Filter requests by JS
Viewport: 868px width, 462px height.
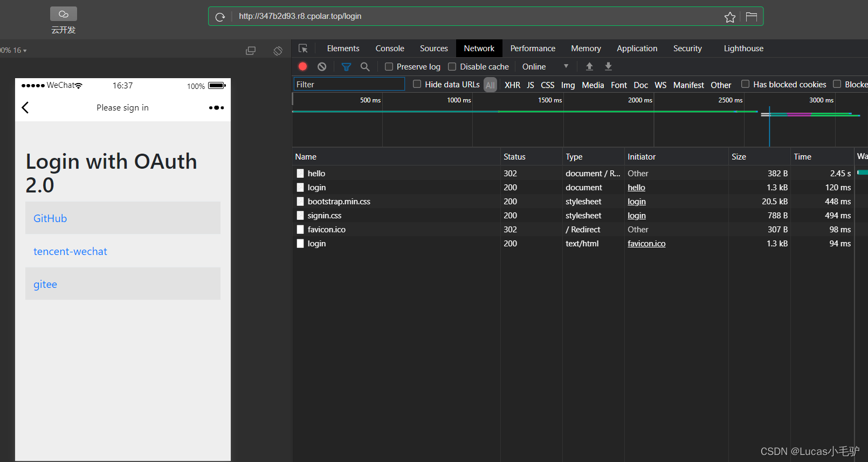point(531,85)
